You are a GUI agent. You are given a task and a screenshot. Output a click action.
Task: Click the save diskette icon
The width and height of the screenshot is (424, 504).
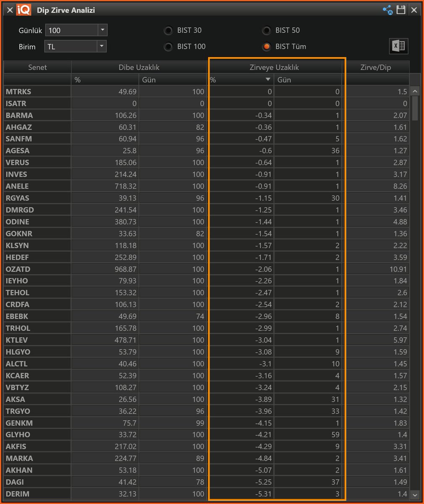tap(401, 10)
